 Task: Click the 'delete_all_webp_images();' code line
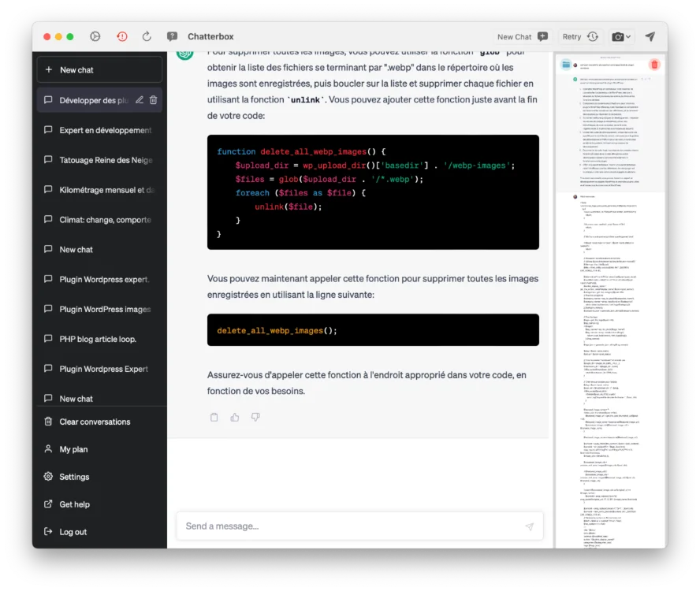(277, 331)
